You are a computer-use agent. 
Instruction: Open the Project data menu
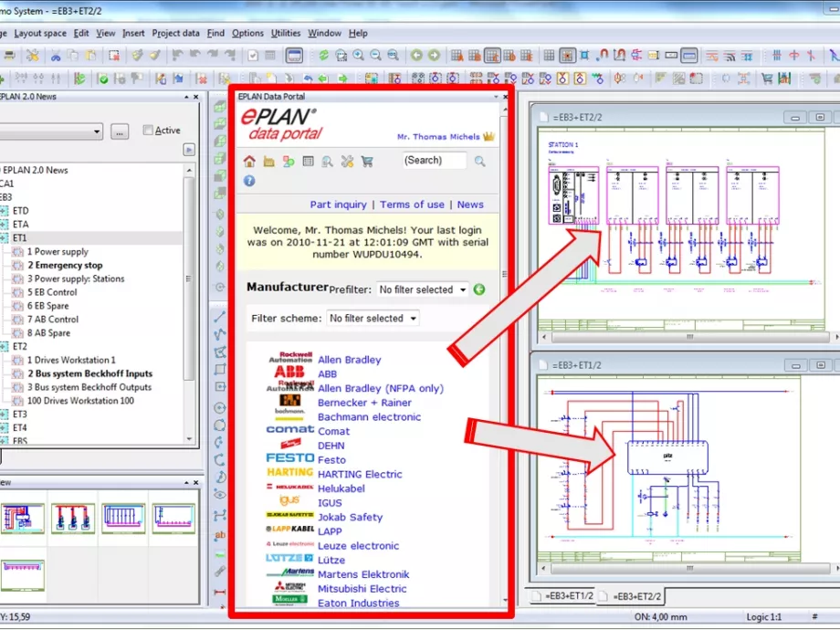tap(175, 33)
